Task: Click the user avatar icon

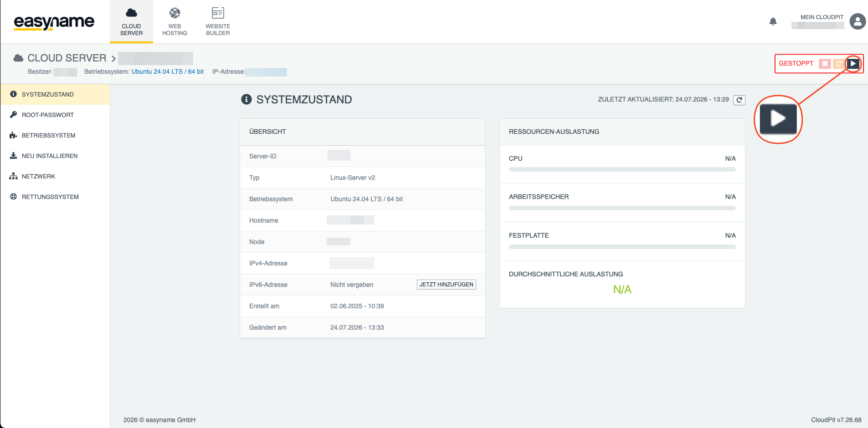Action: point(858,21)
